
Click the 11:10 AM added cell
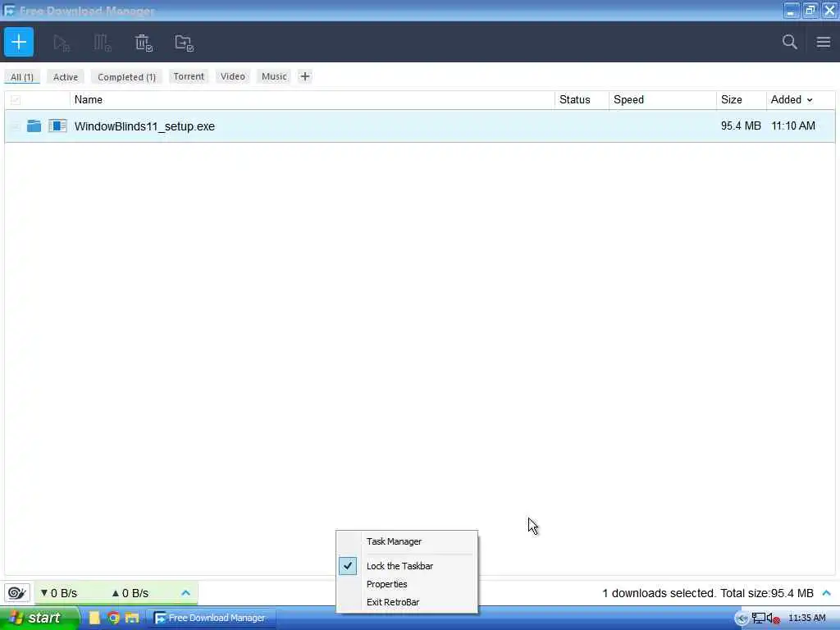(793, 126)
